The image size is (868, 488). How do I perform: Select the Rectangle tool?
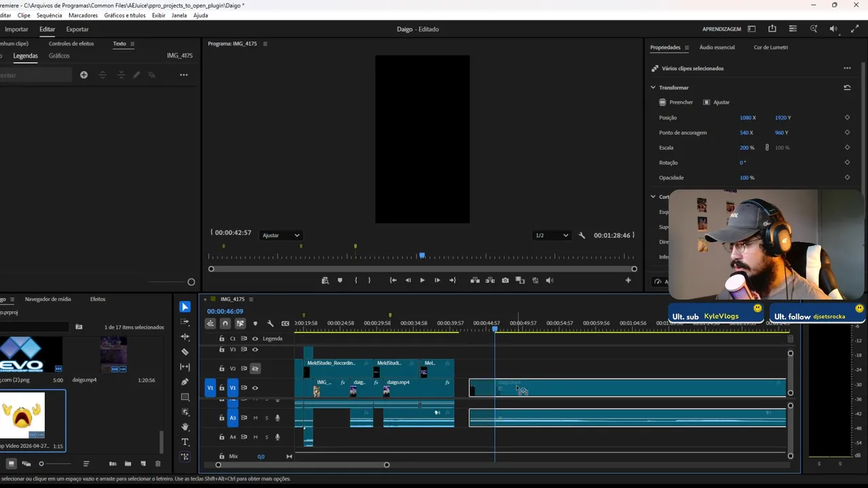tap(185, 397)
